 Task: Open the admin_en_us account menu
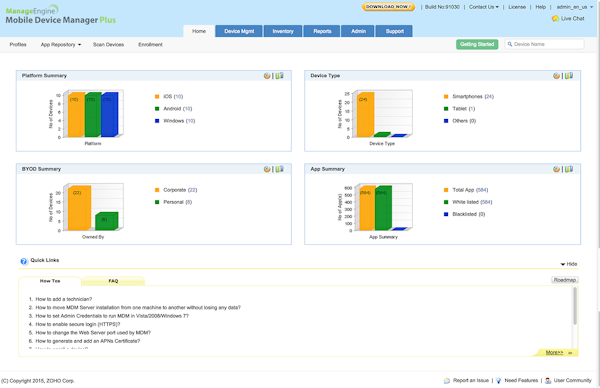[575, 7]
